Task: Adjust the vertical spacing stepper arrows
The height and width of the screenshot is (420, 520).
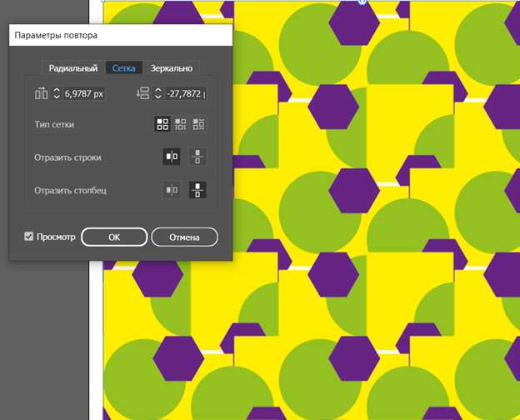Action: pyautogui.click(x=157, y=93)
